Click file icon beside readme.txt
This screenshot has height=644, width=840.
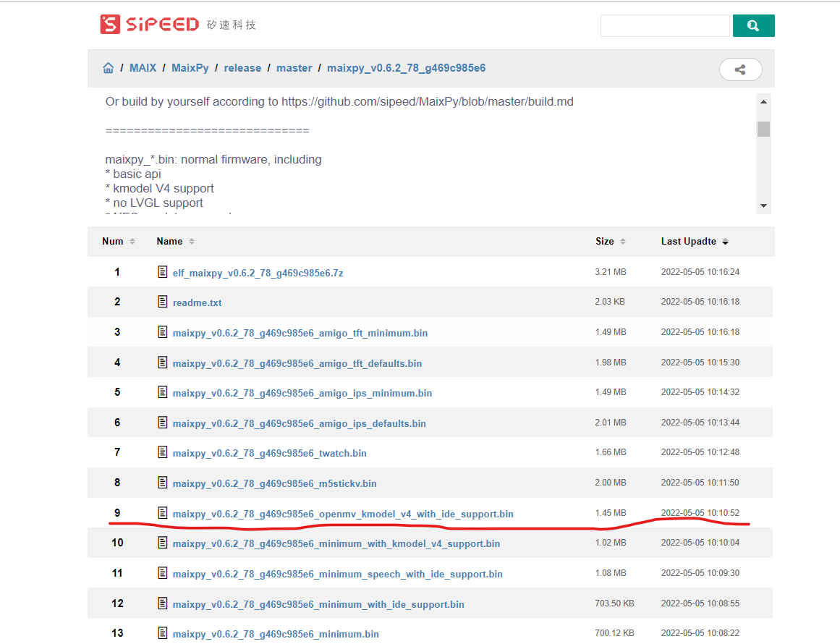pyautogui.click(x=163, y=302)
